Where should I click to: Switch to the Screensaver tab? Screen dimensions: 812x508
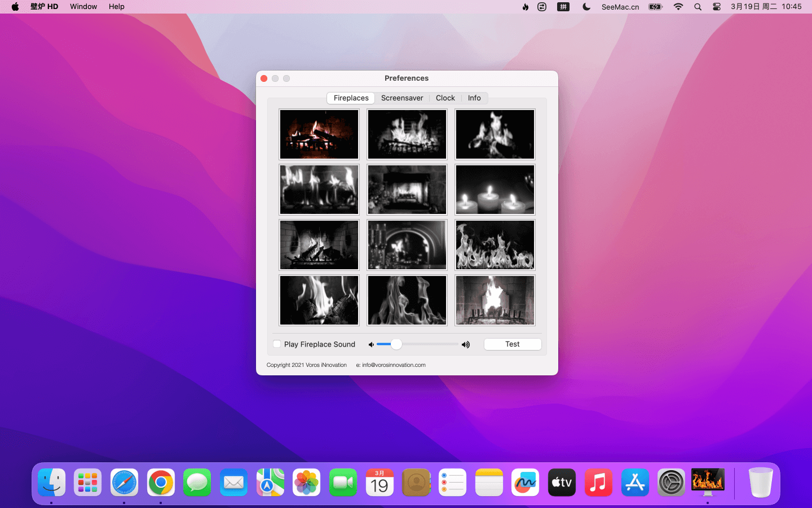click(401, 98)
